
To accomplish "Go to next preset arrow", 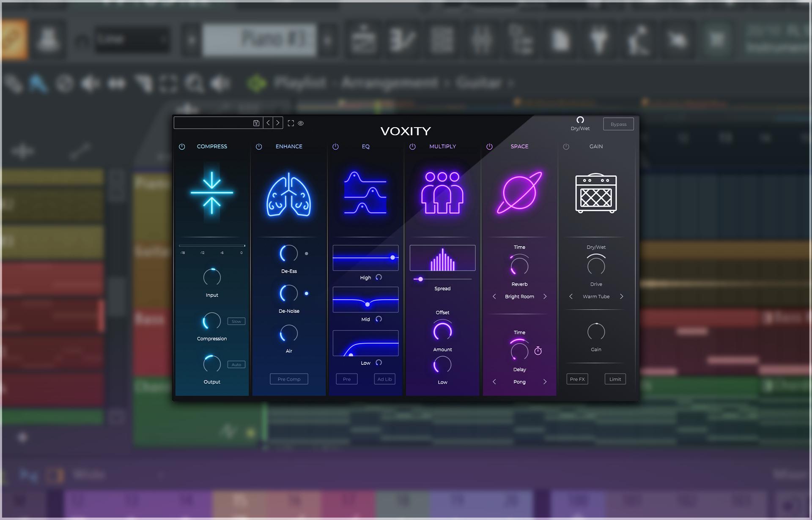I will (278, 123).
